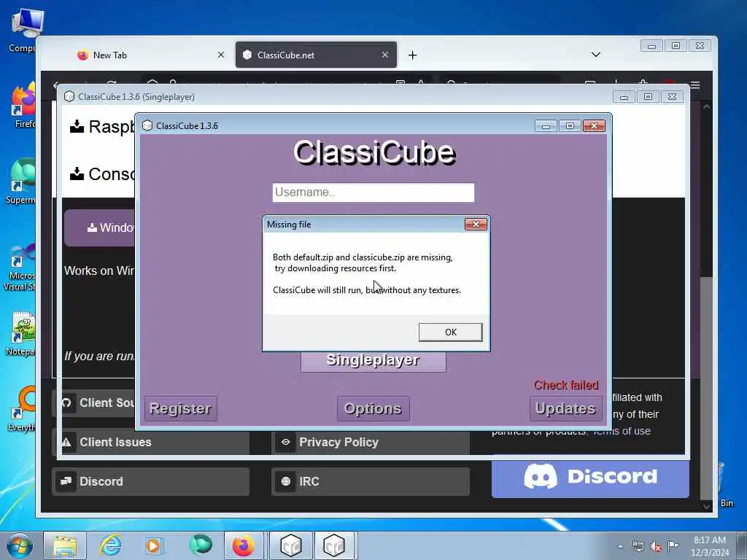
Task: Open Options in ClassiCube launcher
Action: pyautogui.click(x=373, y=408)
